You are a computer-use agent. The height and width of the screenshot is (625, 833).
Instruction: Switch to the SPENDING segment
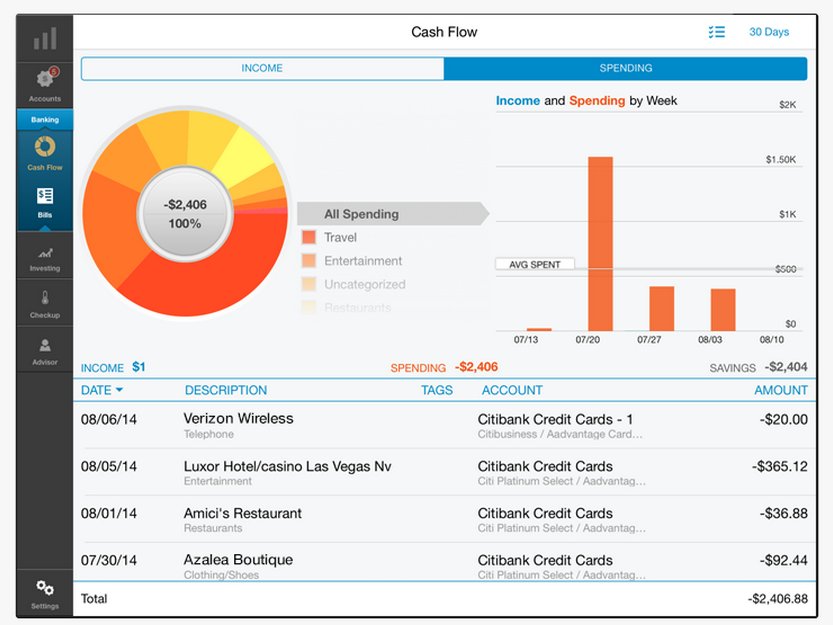click(x=625, y=68)
